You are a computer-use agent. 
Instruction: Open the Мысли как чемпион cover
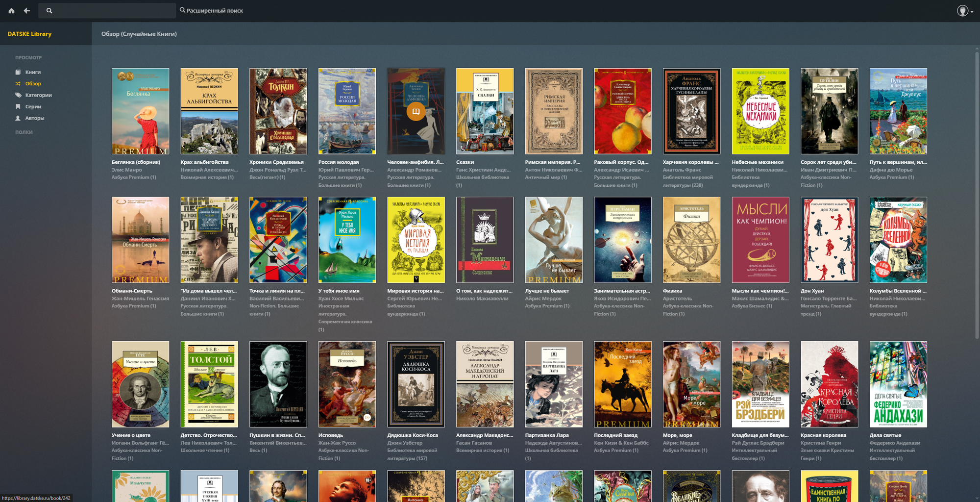point(760,240)
